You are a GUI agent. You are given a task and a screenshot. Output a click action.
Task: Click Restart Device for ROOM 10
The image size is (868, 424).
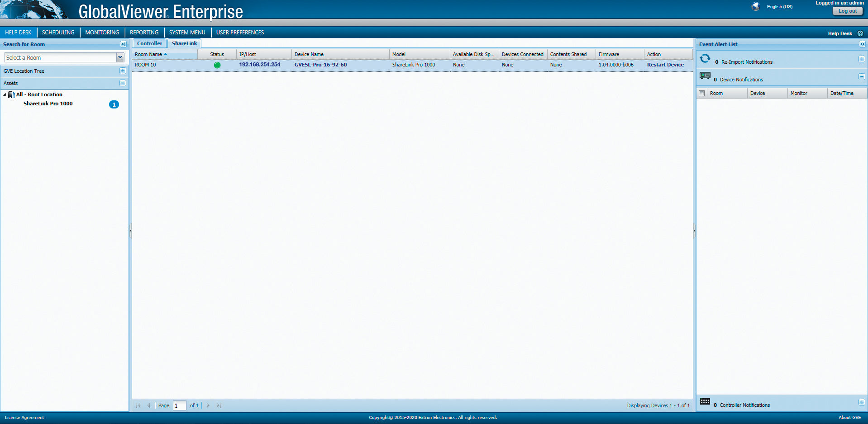tap(665, 65)
